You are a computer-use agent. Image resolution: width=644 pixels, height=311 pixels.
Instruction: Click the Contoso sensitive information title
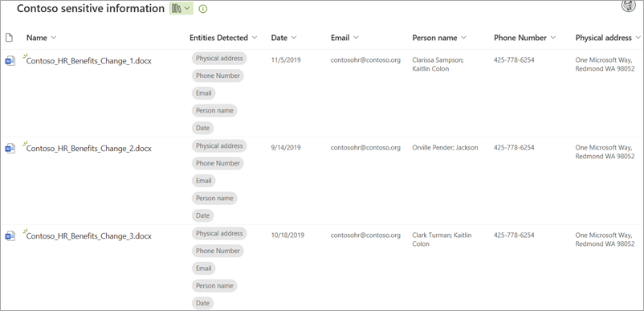coord(91,8)
